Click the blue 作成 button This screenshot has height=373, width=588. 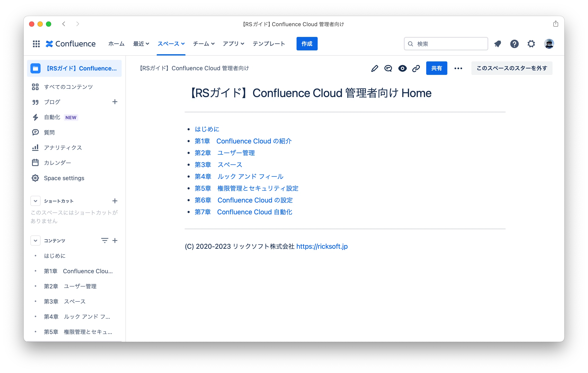tap(307, 44)
